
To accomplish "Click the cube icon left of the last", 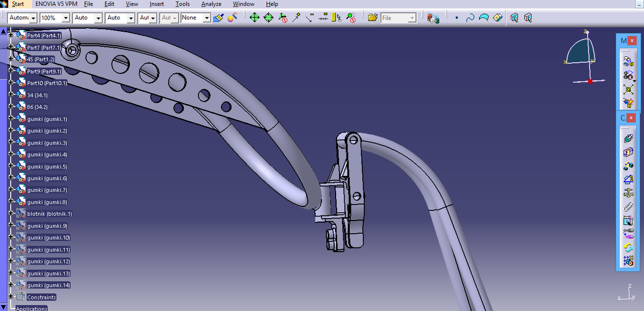I will (x=514, y=18).
